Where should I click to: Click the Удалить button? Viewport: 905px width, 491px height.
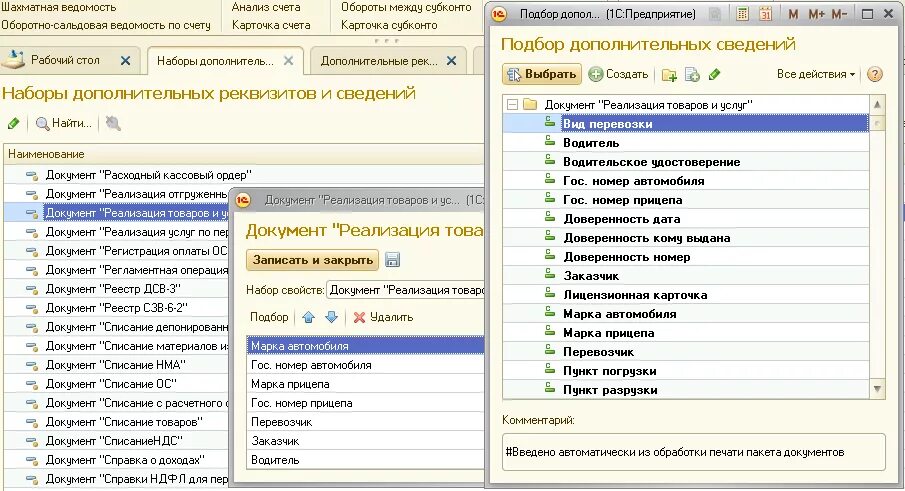pyautogui.click(x=383, y=317)
